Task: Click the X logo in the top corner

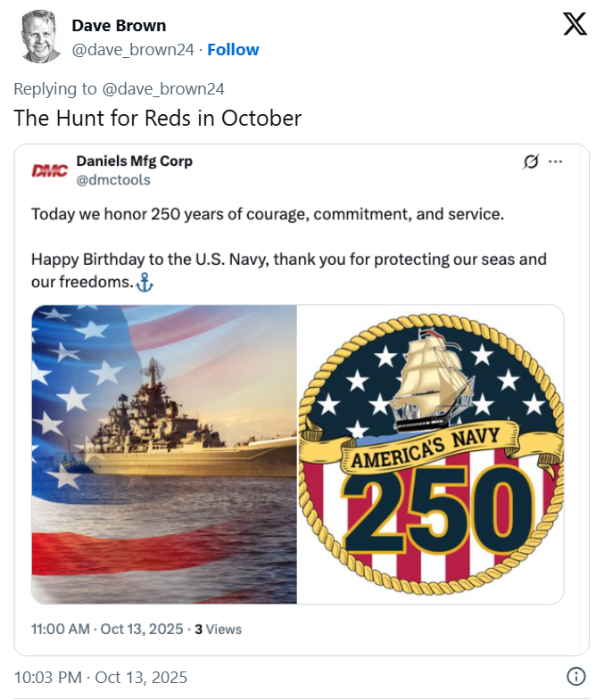Action: 575,24
